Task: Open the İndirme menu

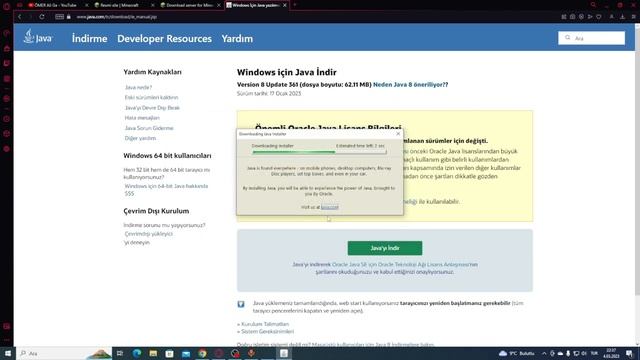Action: coord(89,38)
